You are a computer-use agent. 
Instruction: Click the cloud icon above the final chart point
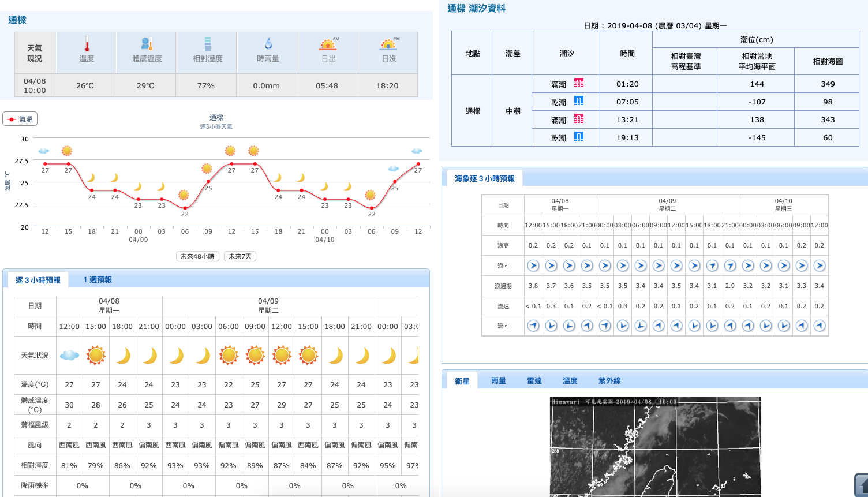417,151
